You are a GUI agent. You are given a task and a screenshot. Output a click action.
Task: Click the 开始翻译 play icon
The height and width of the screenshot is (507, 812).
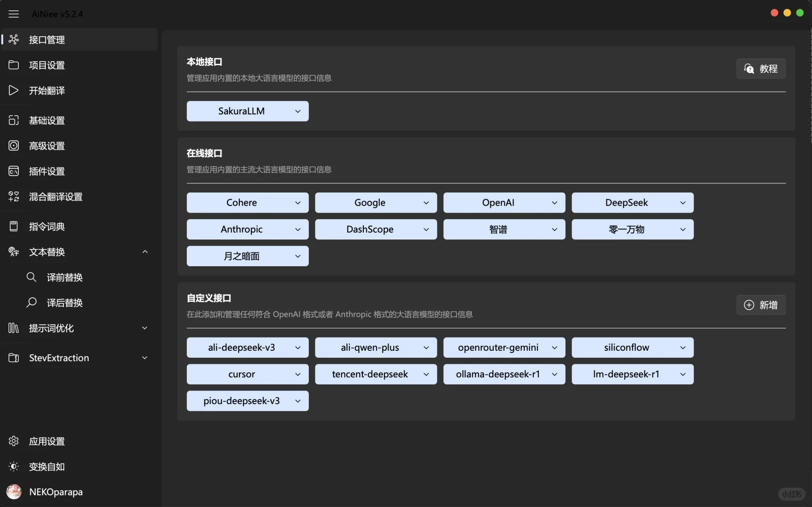[14, 90]
